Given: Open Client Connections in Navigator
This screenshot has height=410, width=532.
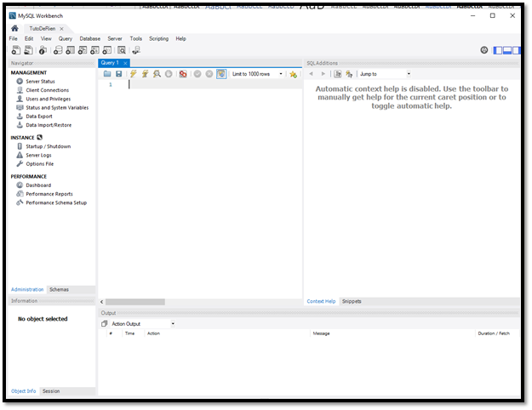Looking at the screenshot, I should 47,90.
